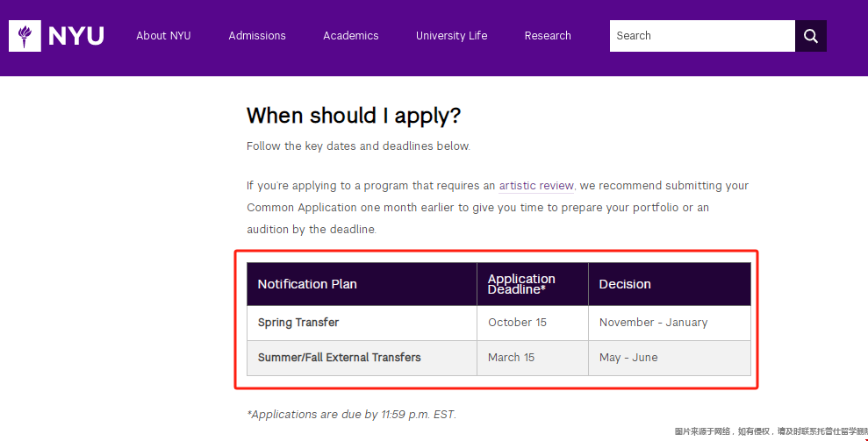868x441 pixels.
Task: Open the Research navigation item
Action: pos(548,36)
